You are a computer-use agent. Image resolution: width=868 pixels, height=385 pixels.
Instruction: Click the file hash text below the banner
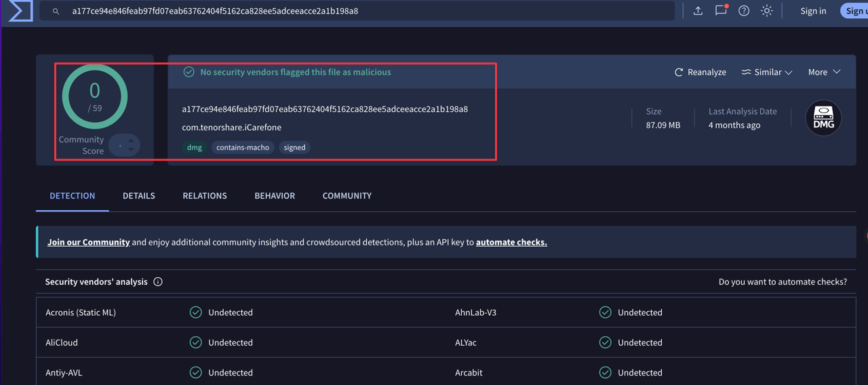[x=325, y=109]
